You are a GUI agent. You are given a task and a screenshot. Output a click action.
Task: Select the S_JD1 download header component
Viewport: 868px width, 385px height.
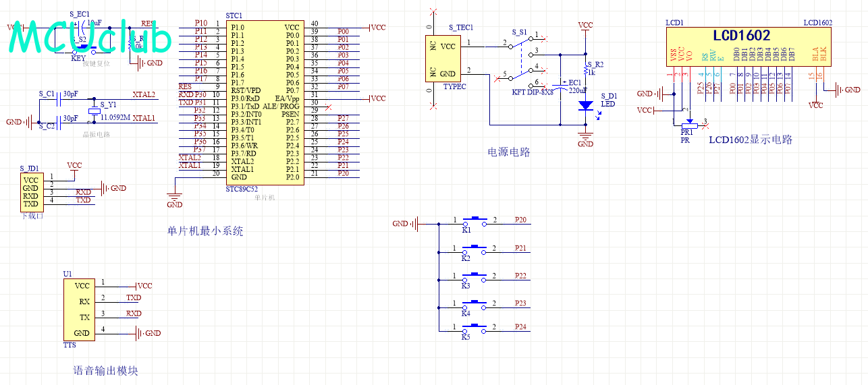(31, 192)
